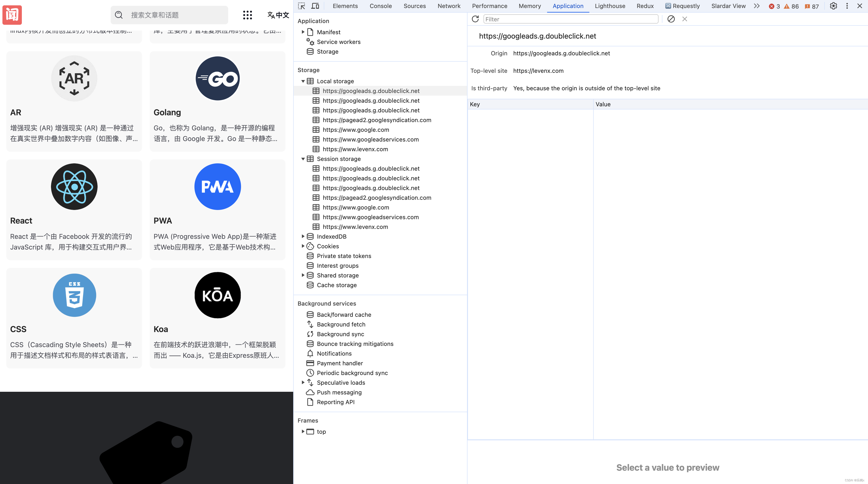Open the apps grid menu icon
Screen dimensions: 868x484
[248, 15]
